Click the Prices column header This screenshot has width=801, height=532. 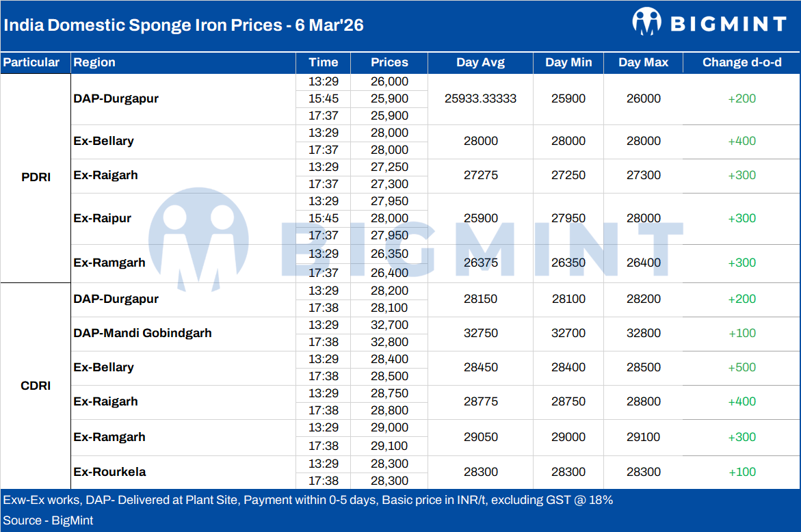point(389,62)
